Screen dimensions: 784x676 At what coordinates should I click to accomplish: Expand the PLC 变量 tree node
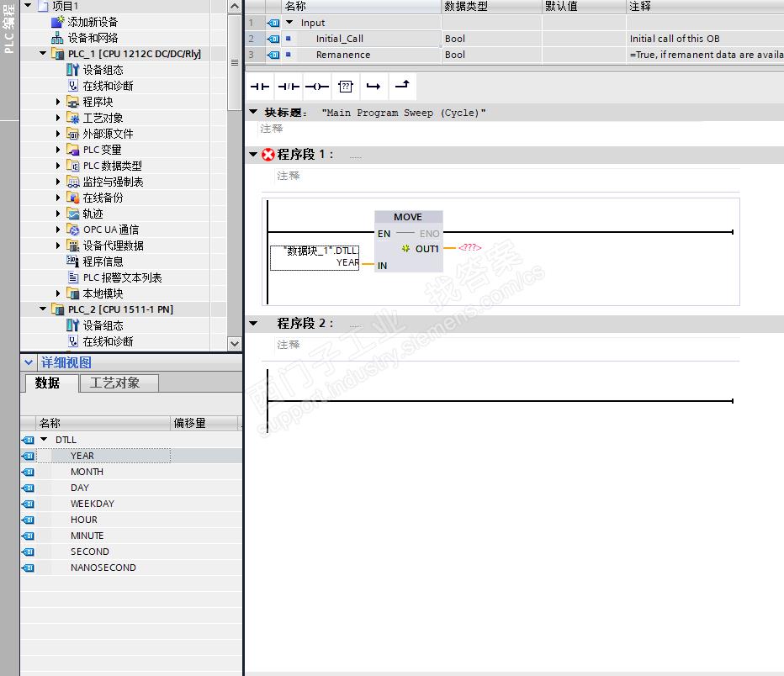(x=58, y=150)
